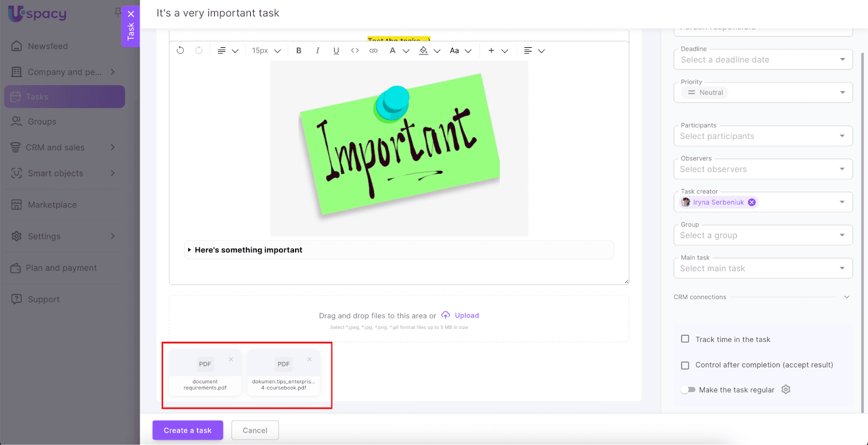Image resolution: width=868 pixels, height=445 pixels.
Task: Enable Track time in the task
Action: 685,339
